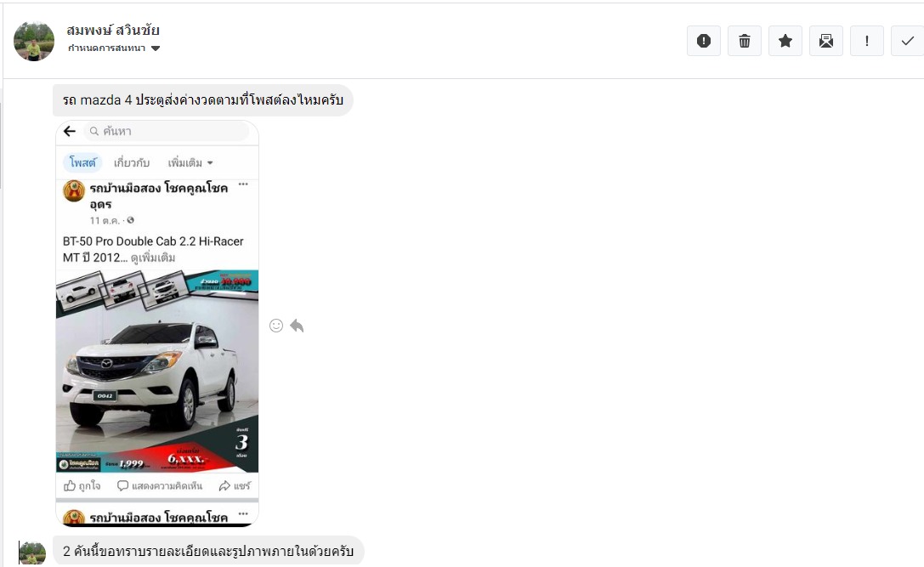Open สมพงษ์ สวินชัย's large profile picture
924x567 pixels.
(x=34, y=41)
